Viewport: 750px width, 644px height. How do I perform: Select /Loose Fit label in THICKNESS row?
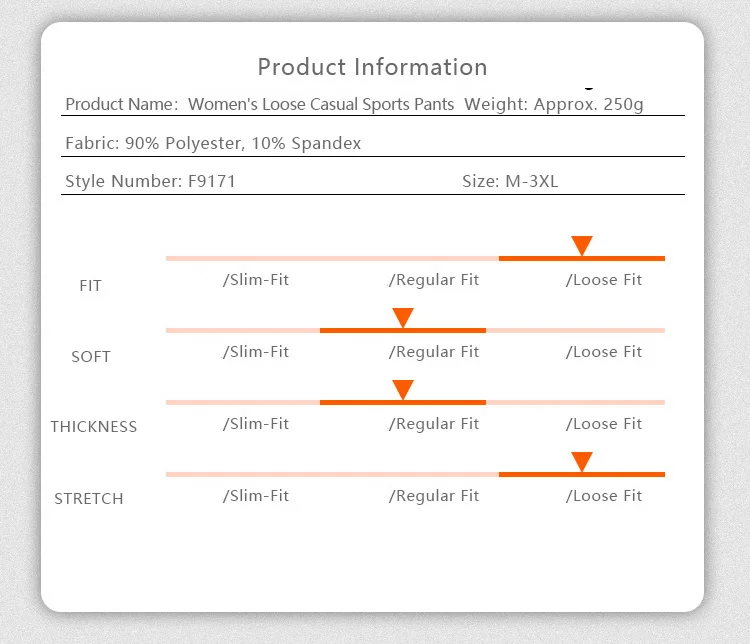click(604, 424)
